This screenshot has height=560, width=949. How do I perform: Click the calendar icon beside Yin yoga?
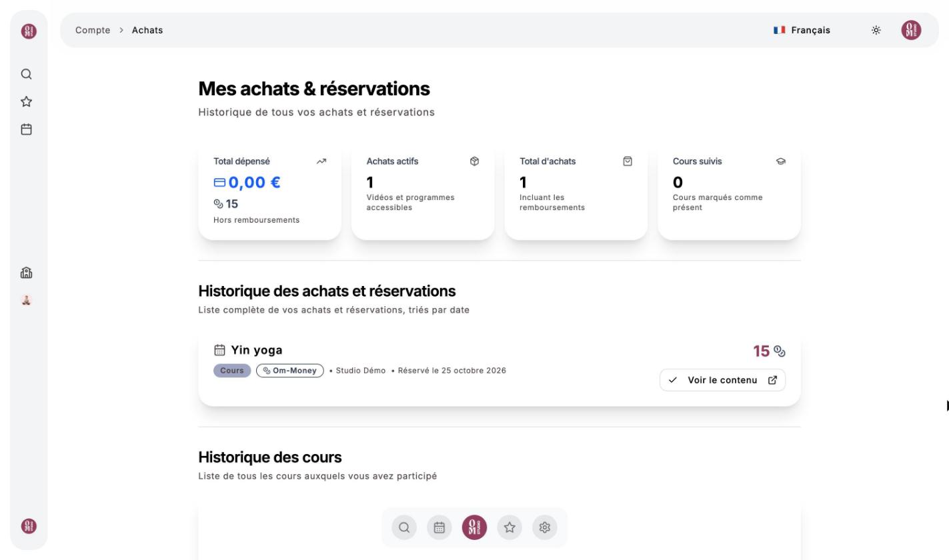click(x=219, y=350)
